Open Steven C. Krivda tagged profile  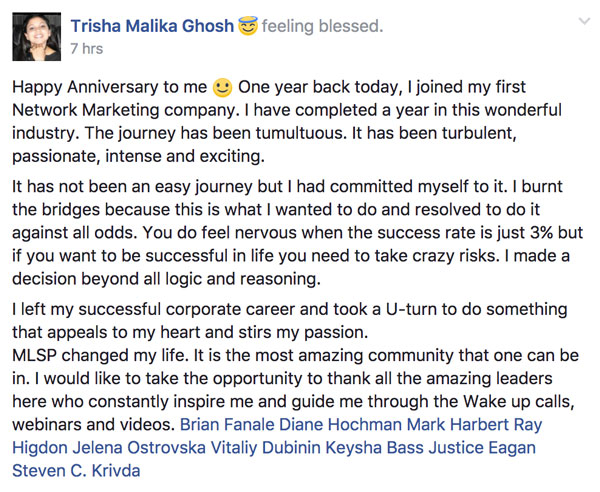[76, 471]
